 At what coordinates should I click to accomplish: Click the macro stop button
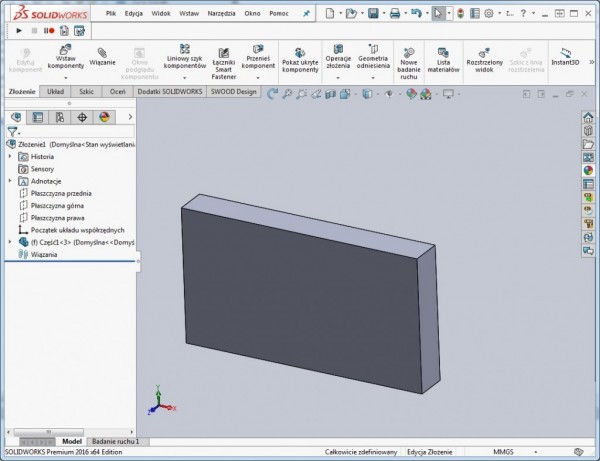34,31
